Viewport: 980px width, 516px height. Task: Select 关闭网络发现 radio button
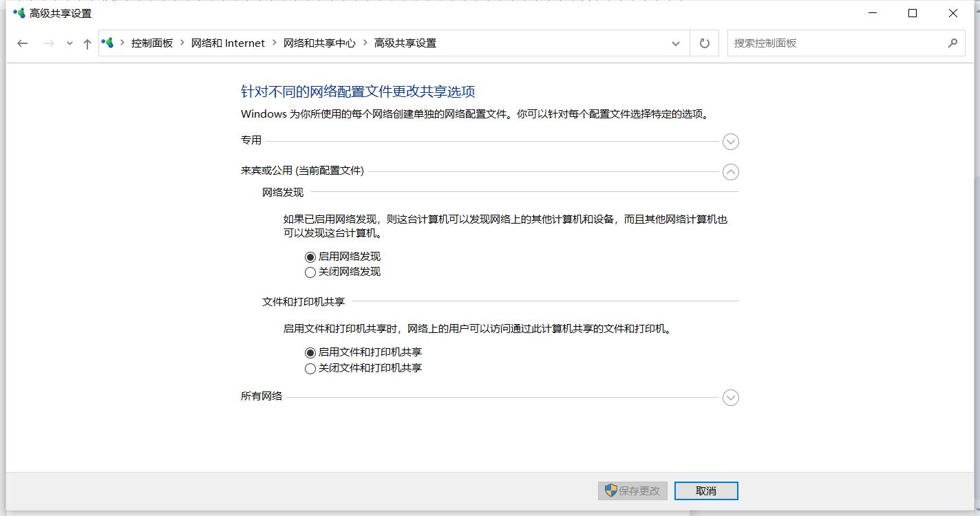click(x=310, y=272)
